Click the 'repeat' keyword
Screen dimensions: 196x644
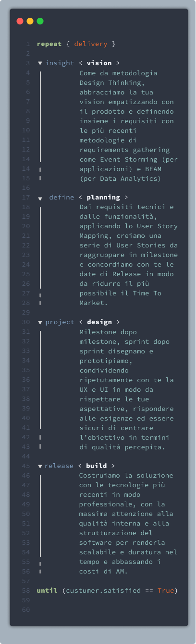pos(49,44)
